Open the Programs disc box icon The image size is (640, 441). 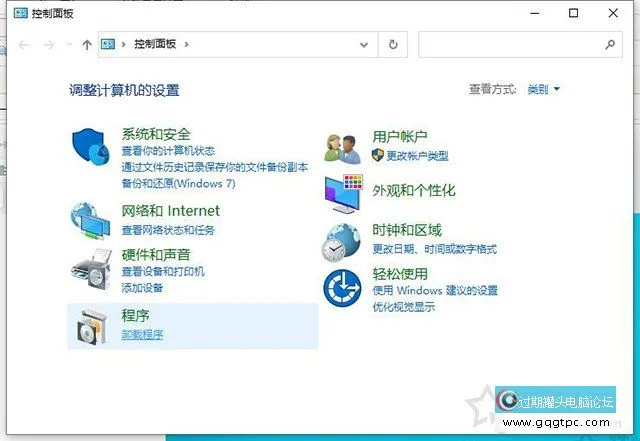92,327
